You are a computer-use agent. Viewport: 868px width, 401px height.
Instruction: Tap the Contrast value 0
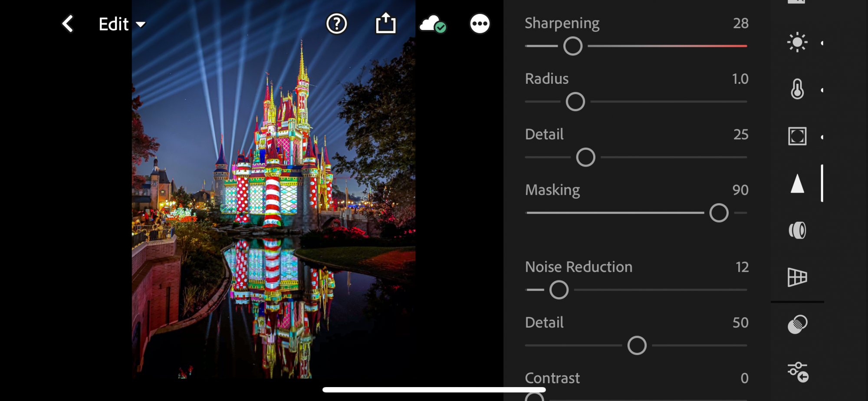coord(744,378)
